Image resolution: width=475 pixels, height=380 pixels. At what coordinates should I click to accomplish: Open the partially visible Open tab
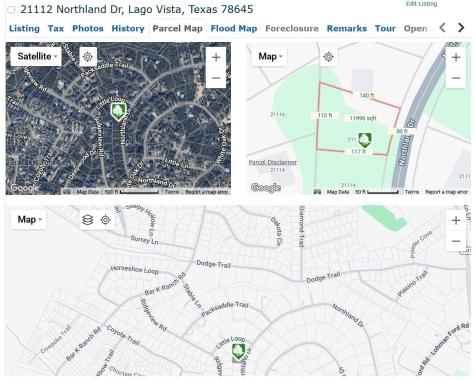click(x=415, y=28)
